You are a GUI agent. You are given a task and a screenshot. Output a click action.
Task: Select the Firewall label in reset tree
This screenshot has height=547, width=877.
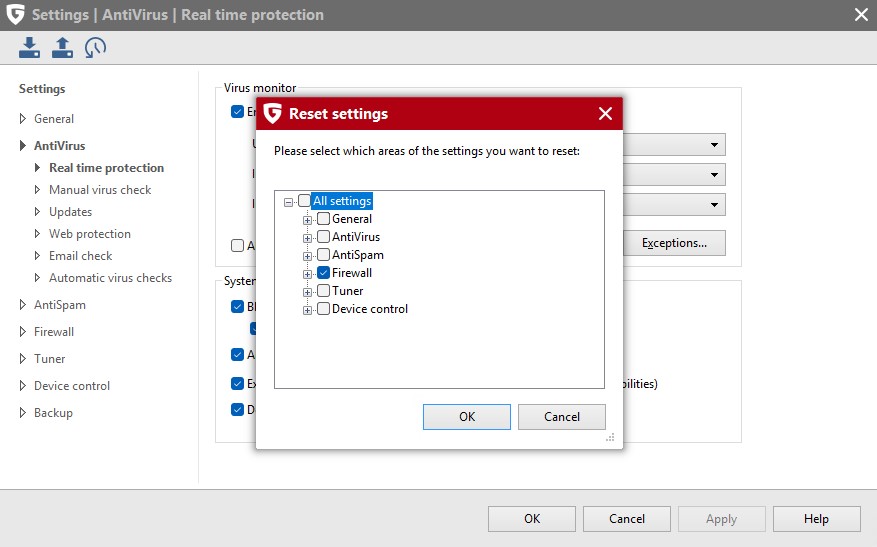[352, 273]
